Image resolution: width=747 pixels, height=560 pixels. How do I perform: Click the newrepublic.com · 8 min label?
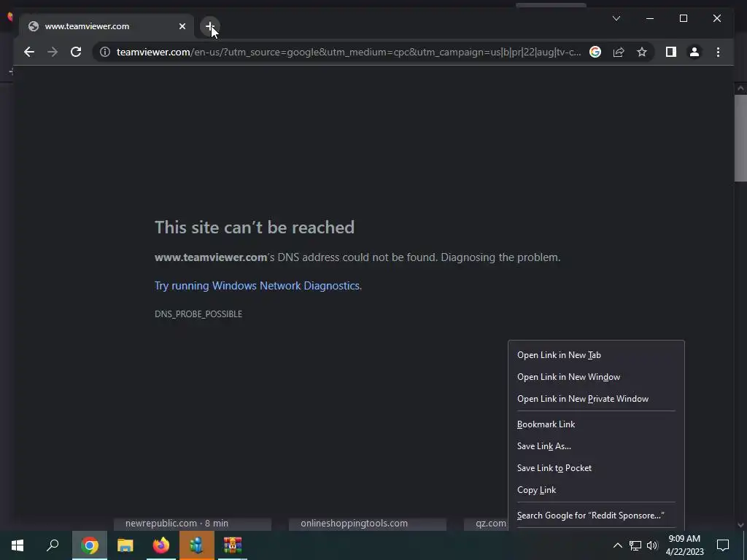177,524
